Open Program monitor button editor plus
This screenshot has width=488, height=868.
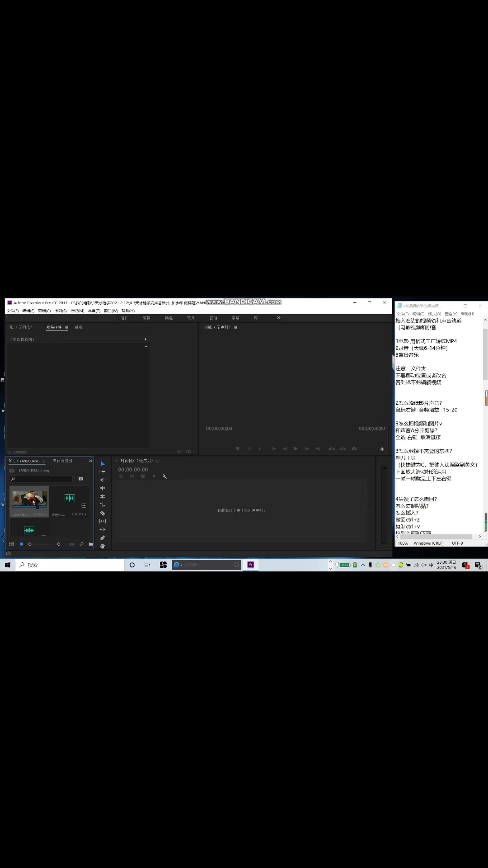pos(382,449)
